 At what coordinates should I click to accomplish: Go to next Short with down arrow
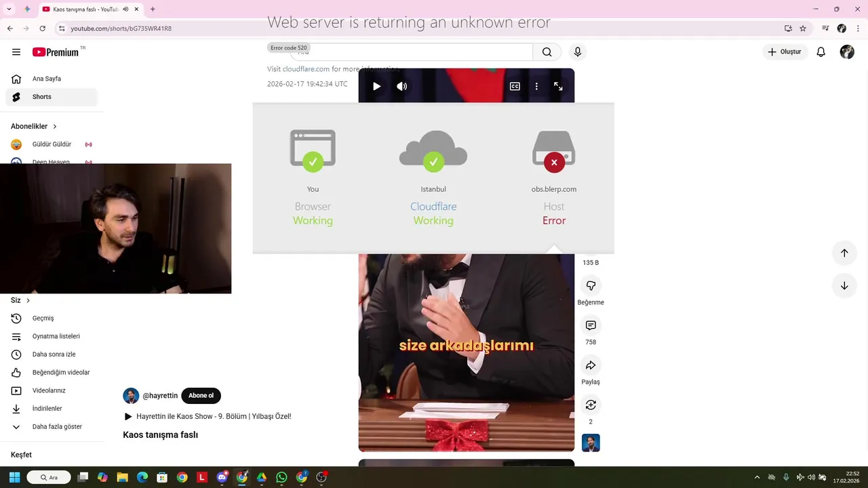point(844,286)
